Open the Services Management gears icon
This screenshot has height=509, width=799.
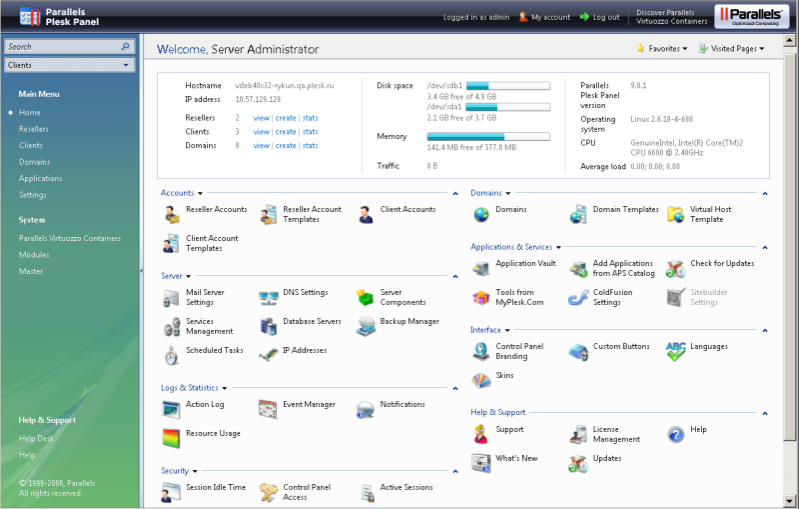click(x=172, y=327)
